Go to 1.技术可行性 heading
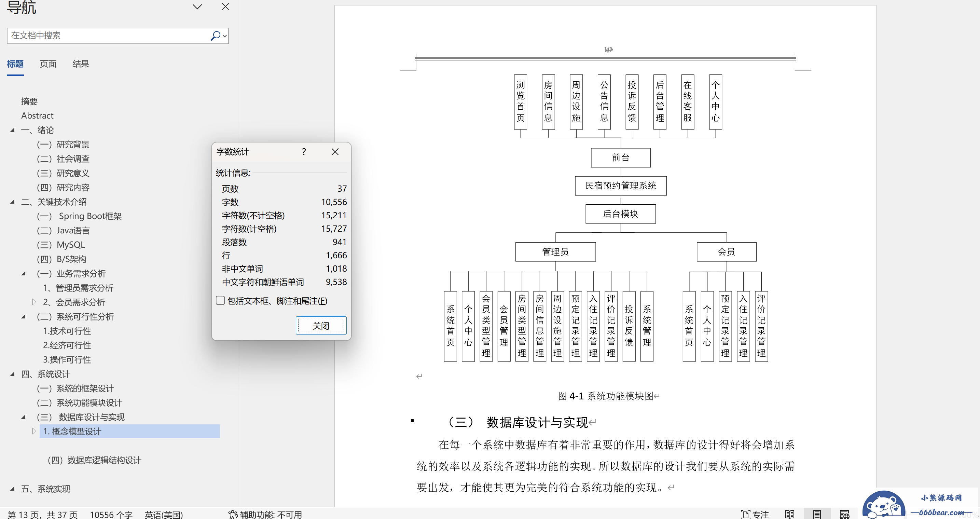This screenshot has width=980, height=519. pos(67,331)
